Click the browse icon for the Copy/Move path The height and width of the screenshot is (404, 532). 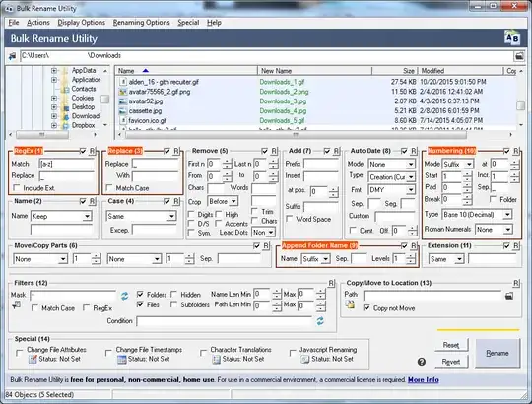(509, 296)
